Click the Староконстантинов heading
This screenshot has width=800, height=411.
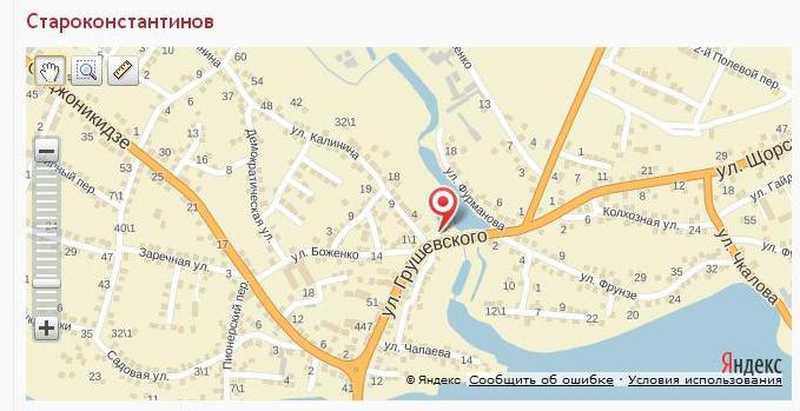(x=120, y=22)
